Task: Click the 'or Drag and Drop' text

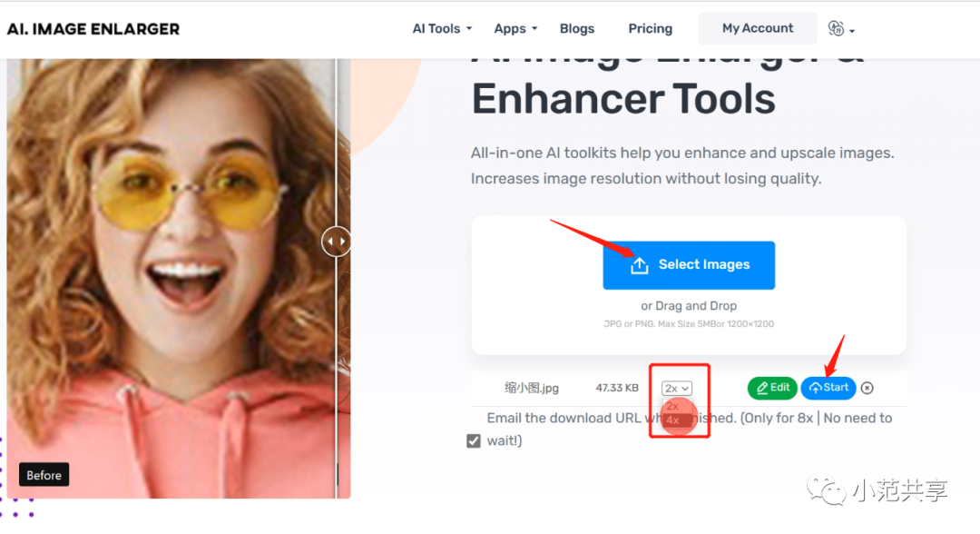Action: 689,306
